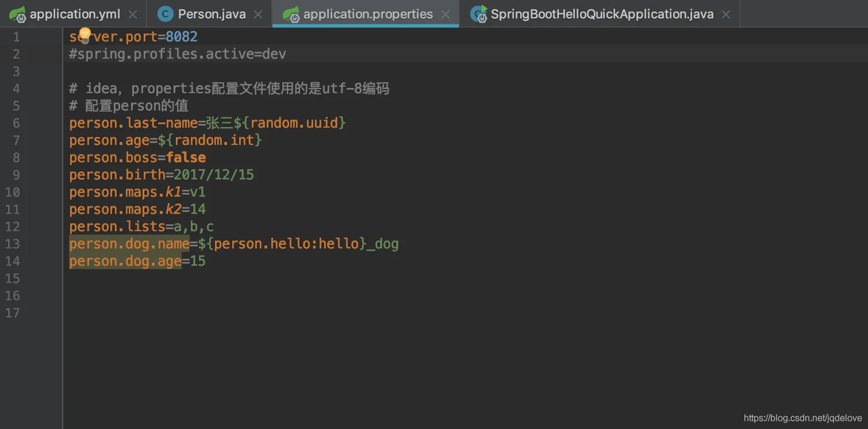The width and height of the screenshot is (868, 429).
Task: Click the port value 8082
Action: 182,37
